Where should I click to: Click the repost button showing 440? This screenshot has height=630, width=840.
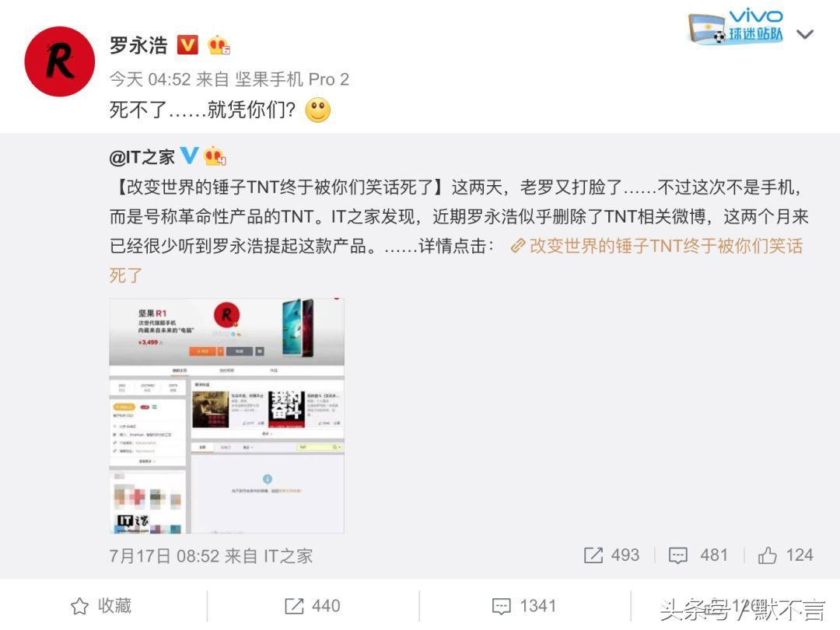[x=313, y=606]
